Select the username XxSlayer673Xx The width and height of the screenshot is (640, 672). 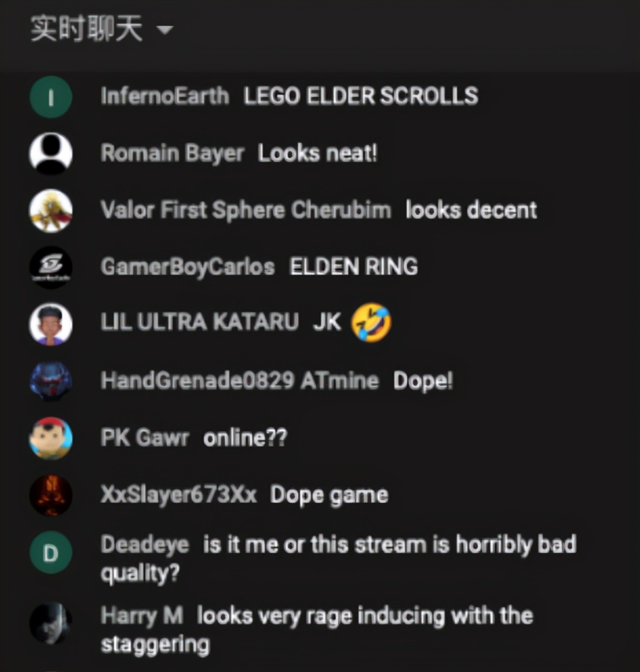[x=178, y=495]
